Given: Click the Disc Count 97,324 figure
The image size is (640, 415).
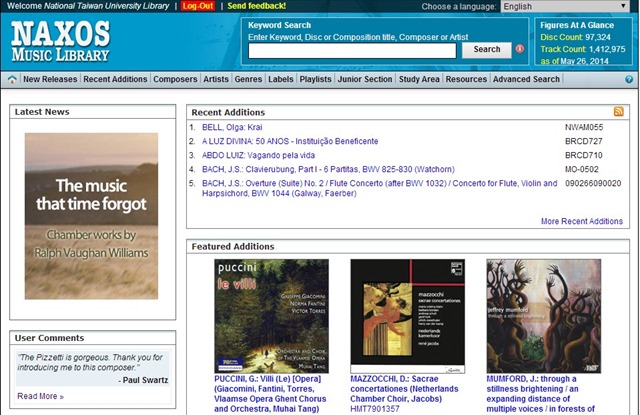Looking at the screenshot, I should [x=576, y=37].
